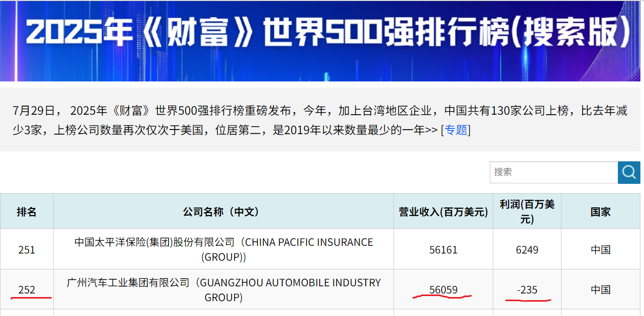Click the 公司名称（中文） column header
Screen dimensions: 644x316
pyautogui.click(x=224, y=212)
